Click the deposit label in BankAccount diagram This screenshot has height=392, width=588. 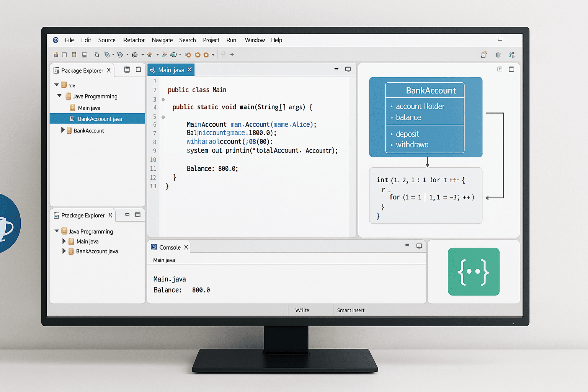point(407,134)
